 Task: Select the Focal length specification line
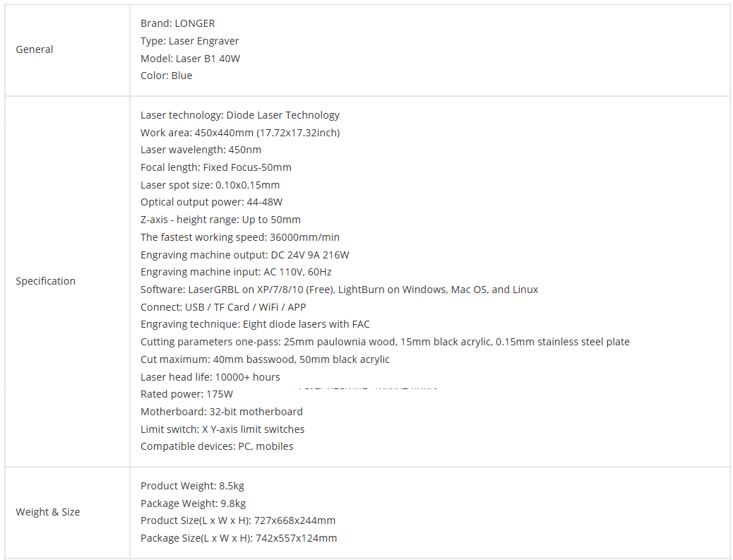(x=215, y=167)
